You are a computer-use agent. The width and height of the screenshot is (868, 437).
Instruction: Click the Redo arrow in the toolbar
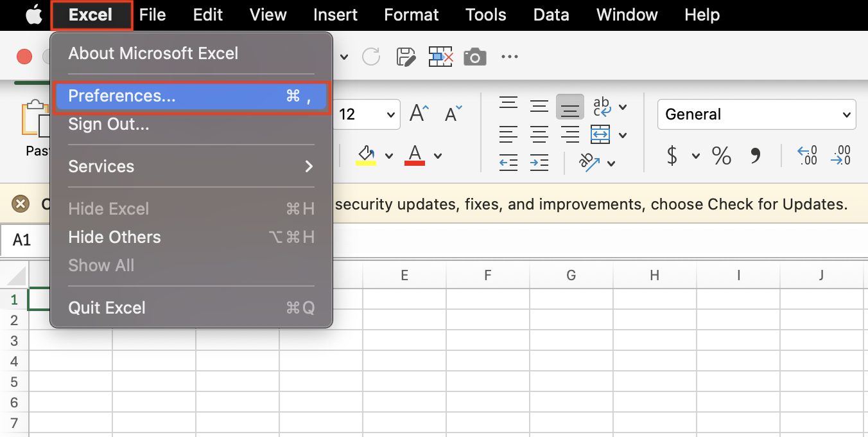point(371,57)
